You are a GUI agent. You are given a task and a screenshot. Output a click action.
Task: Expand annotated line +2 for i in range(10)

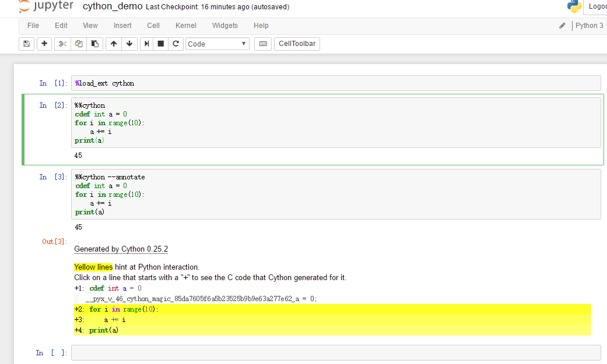pos(332,309)
